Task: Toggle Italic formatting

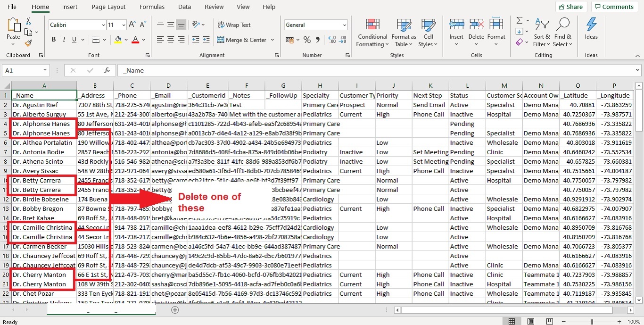Action: tap(64, 40)
